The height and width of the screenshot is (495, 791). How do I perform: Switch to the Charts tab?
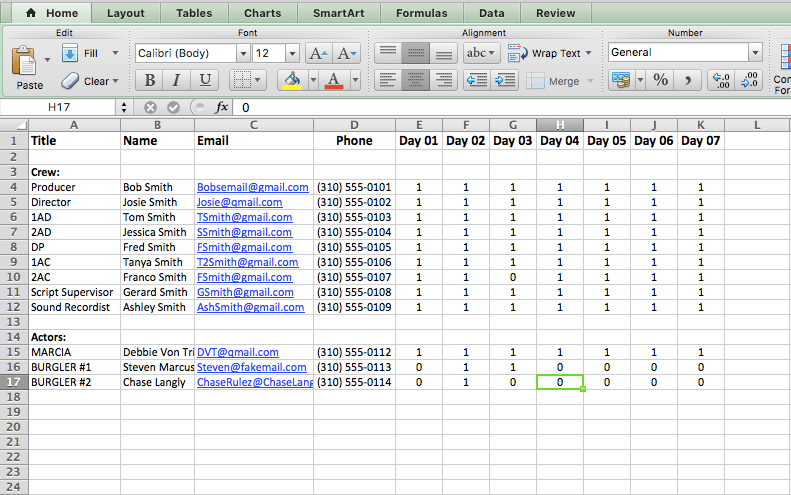click(x=263, y=13)
